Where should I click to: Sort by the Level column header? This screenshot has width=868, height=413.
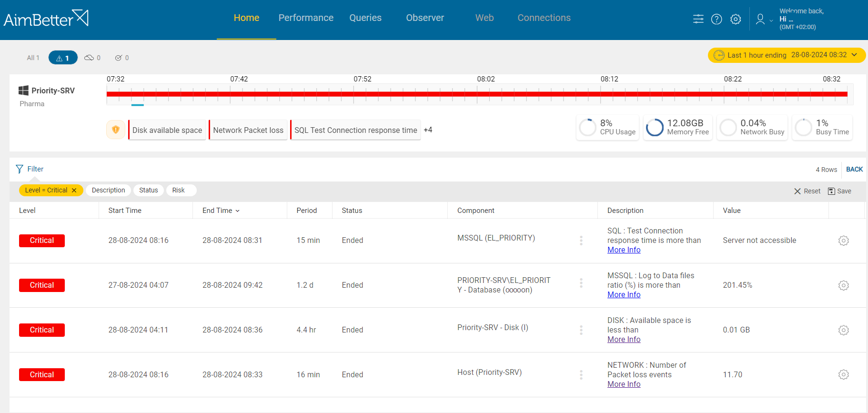[27, 211]
